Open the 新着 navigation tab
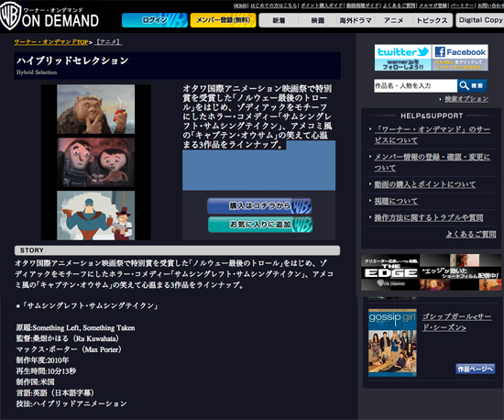 279,20
